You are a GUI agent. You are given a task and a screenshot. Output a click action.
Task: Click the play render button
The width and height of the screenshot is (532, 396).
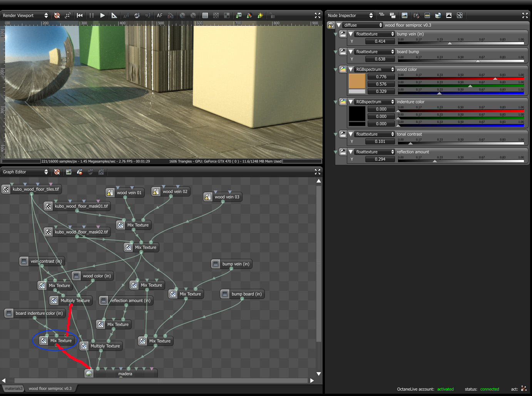pos(102,15)
